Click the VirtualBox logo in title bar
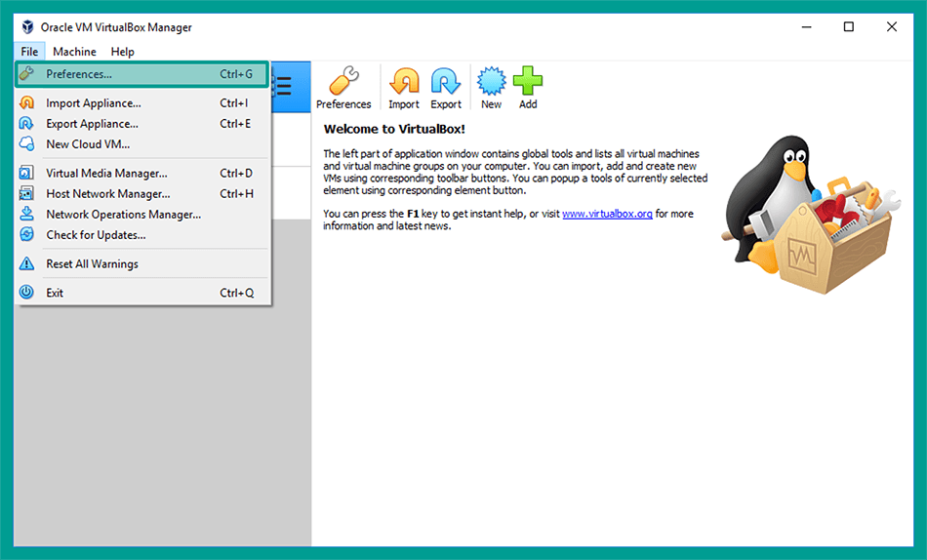The height and width of the screenshot is (560, 927). coord(27,26)
